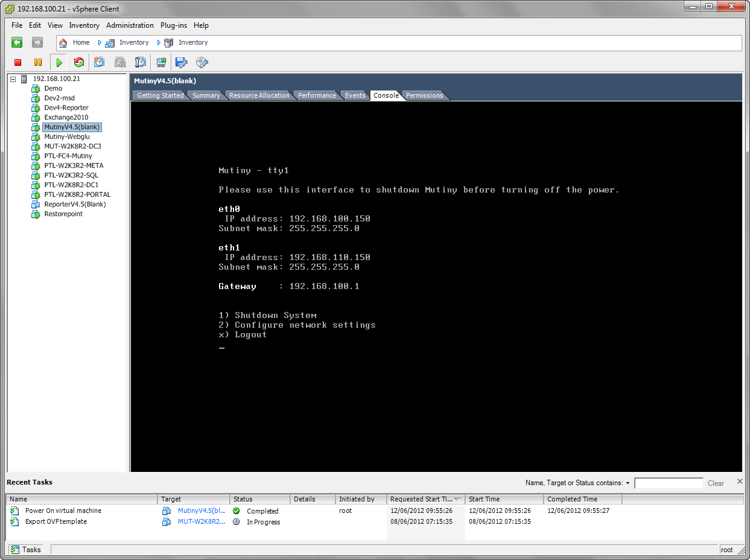Viewport: 750px width, 560px height.
Task: Follow the MutinyV4.5(bl... target link
Action: pos(202,511)
